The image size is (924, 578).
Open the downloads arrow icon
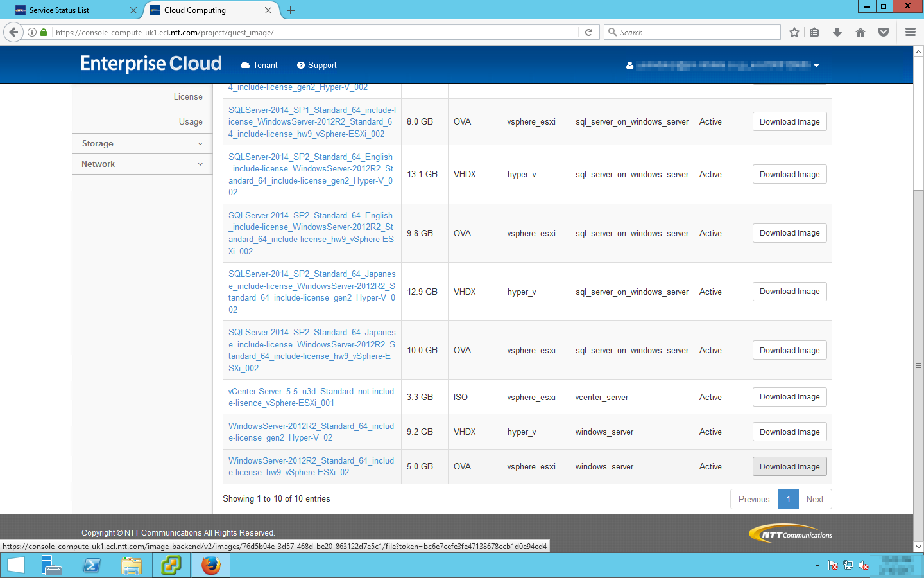837,32
